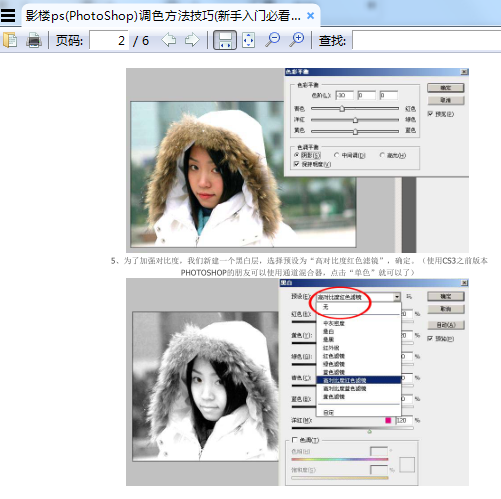
Task: Activate the fit whole page icon
Action: [248, 40]
